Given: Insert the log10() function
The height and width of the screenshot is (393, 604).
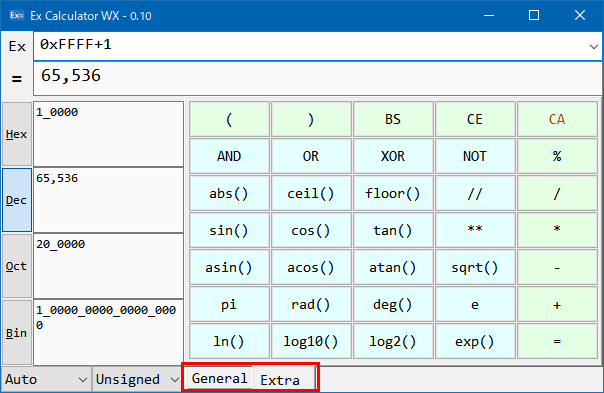Looking at the screenshot, I should tap(311, 341).
